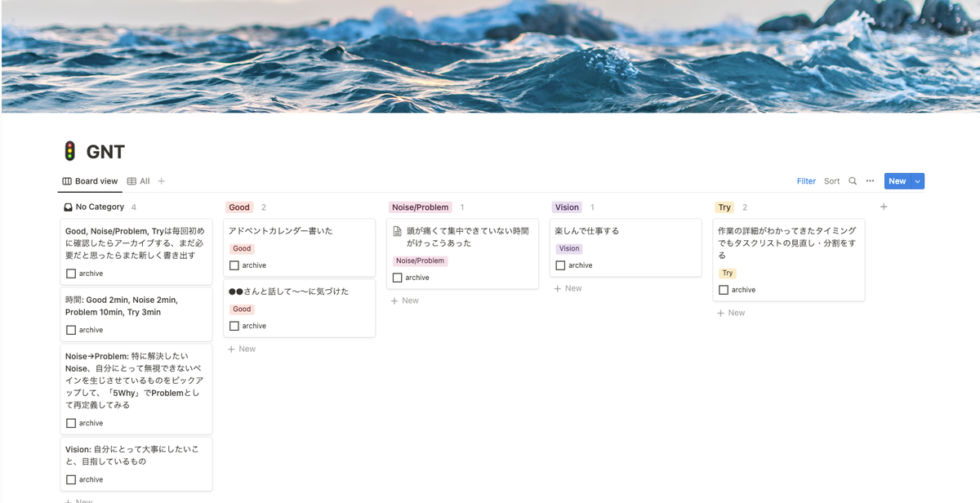
Task: Open the Filter option
Action: click(x=806, y=181)
